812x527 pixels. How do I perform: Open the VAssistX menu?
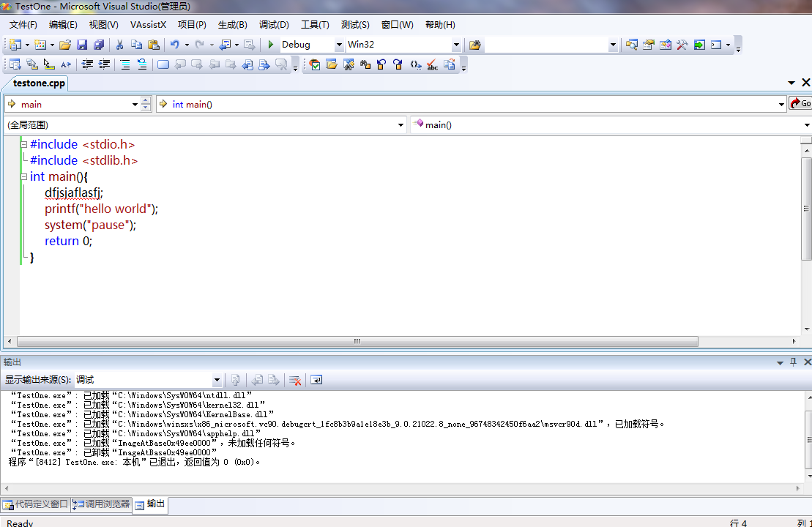click(148, 25)
